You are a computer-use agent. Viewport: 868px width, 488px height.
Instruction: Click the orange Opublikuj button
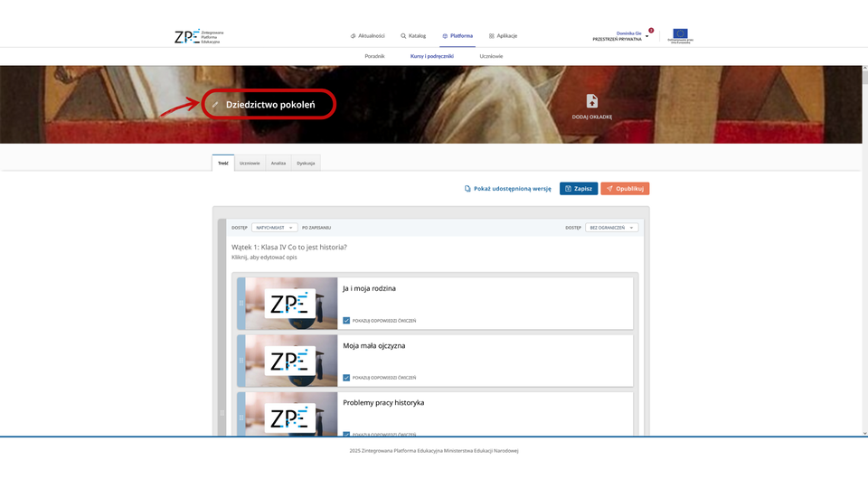click(x=625, y=189)
